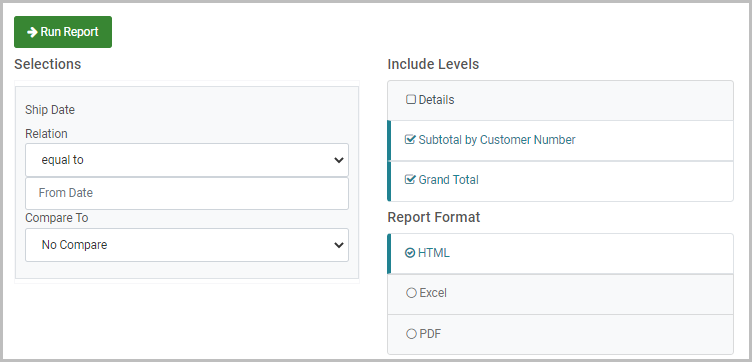Open the Relation dropdown showing 'equal to'
Viewport: 752px width, 362px height.
coord(187,160)
